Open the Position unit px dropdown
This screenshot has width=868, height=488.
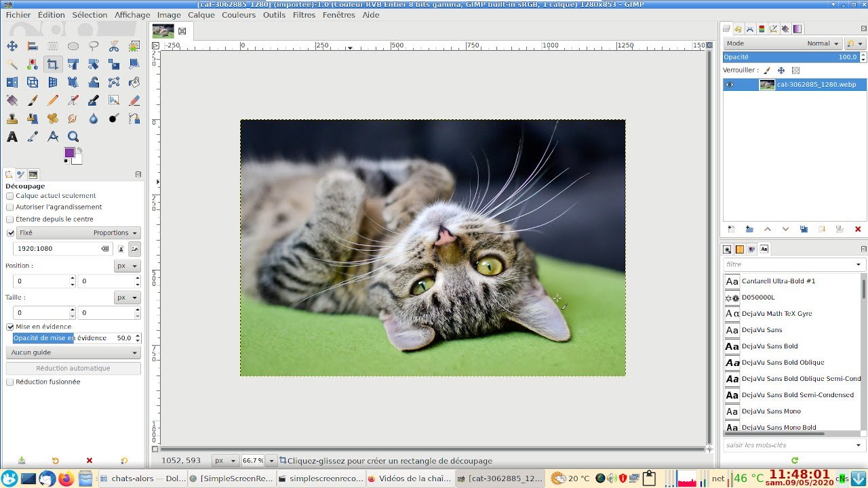pos(127,266)
